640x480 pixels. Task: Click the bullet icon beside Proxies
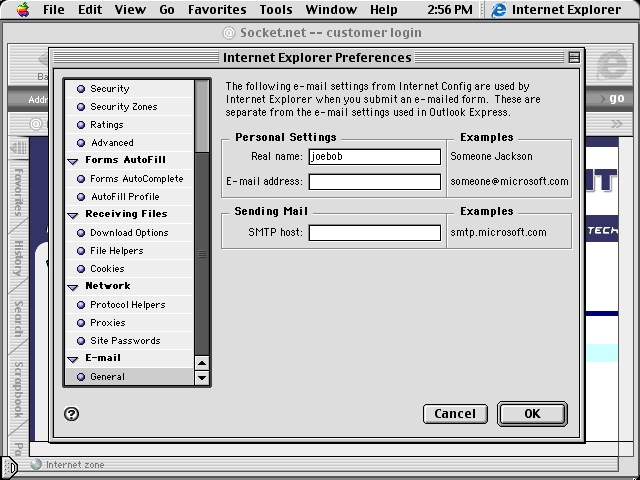(x=81, y=322)
